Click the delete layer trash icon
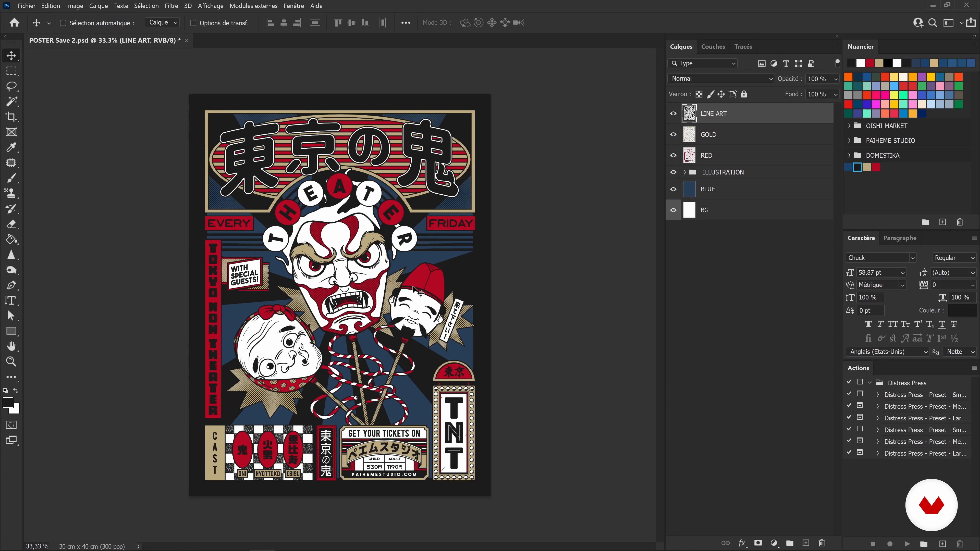This screenshot has height=551, width=980. (822, 543)
